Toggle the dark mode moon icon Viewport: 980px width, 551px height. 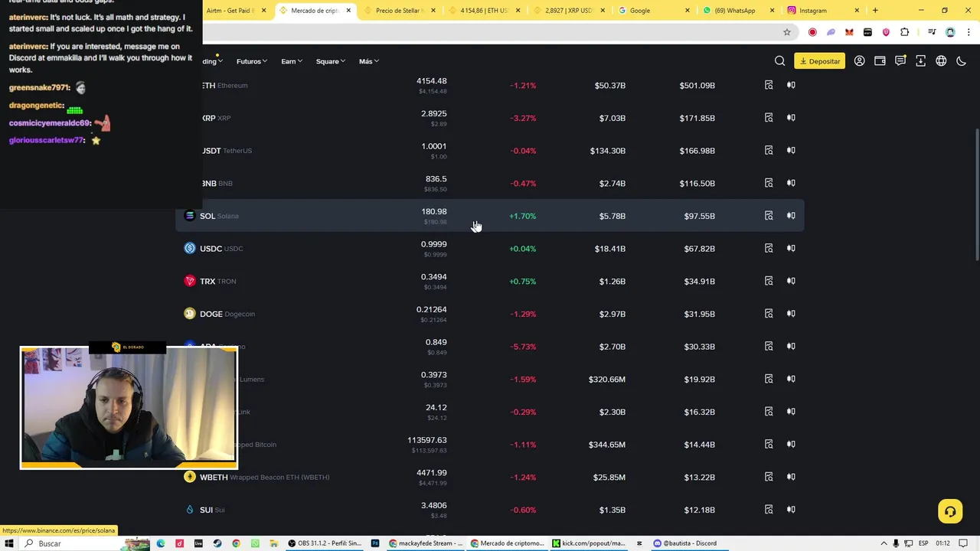click(962, 61)
